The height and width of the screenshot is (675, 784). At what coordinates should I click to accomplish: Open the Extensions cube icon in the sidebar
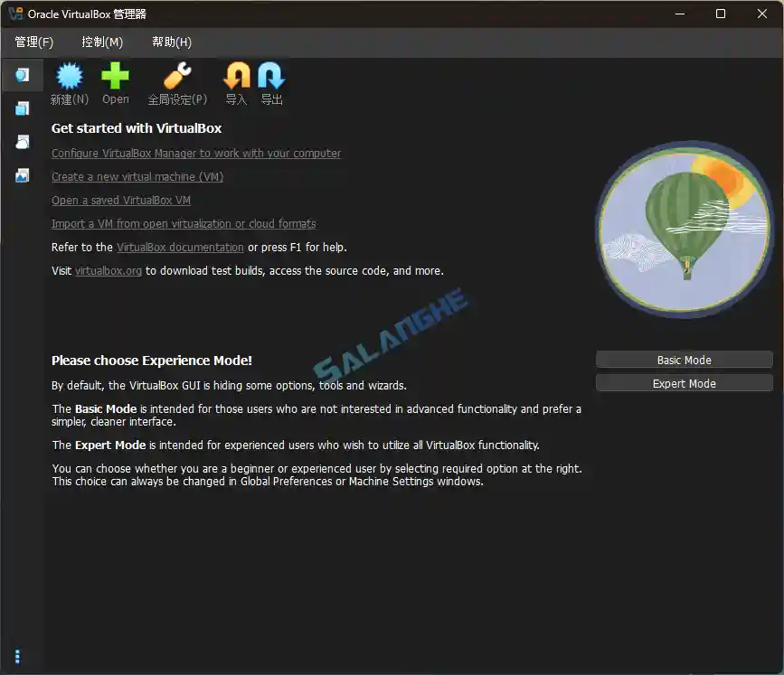click(x=20, y=108)
